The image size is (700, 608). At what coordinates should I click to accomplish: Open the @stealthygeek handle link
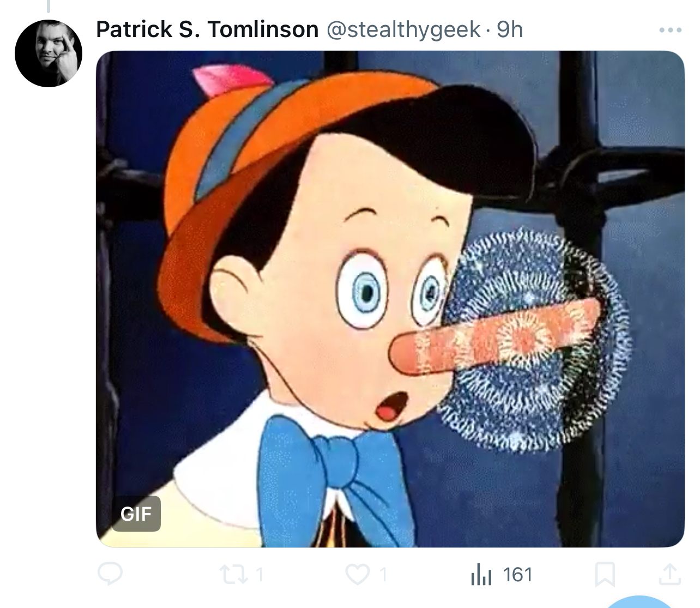tap(403, 29)
